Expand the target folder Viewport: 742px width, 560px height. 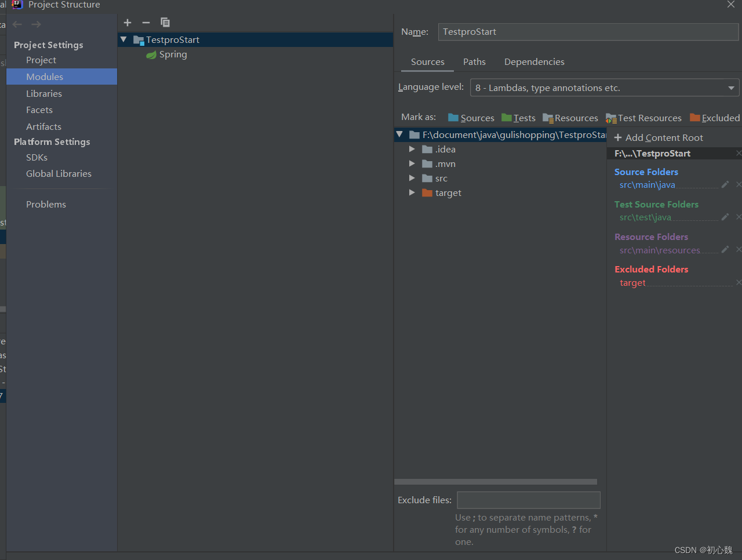coord(412,192)
